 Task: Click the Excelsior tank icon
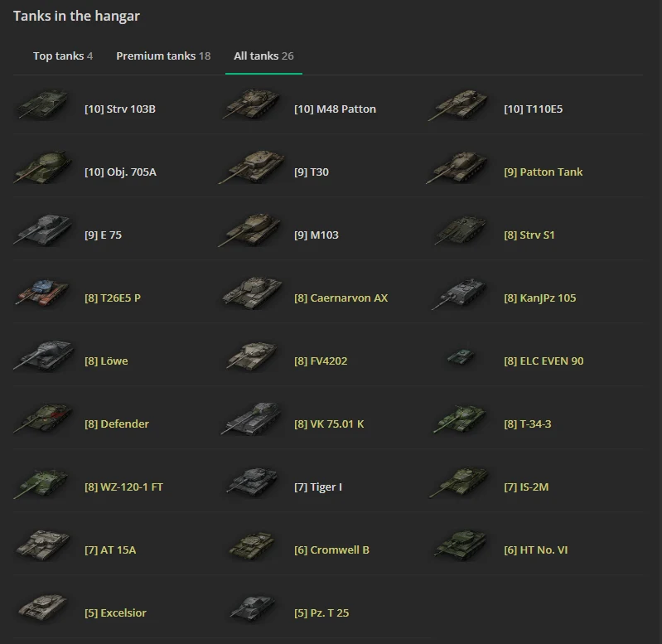[43, 608]
